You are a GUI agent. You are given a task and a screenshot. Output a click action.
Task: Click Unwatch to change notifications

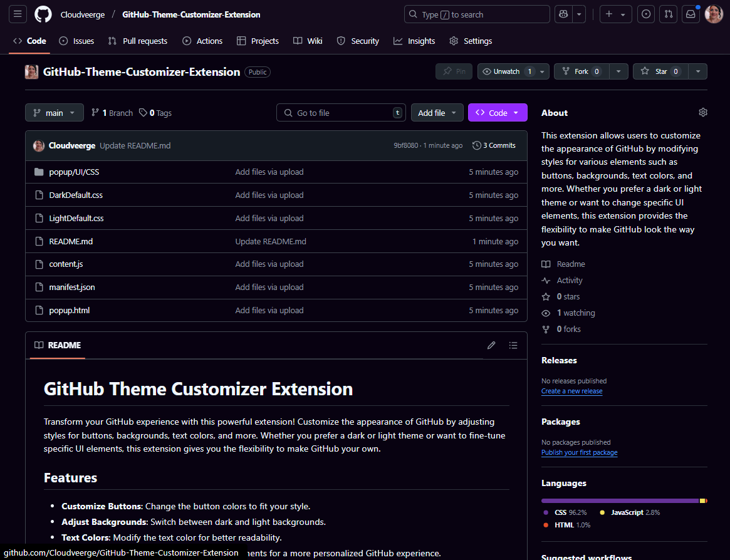tap(513, 71)
